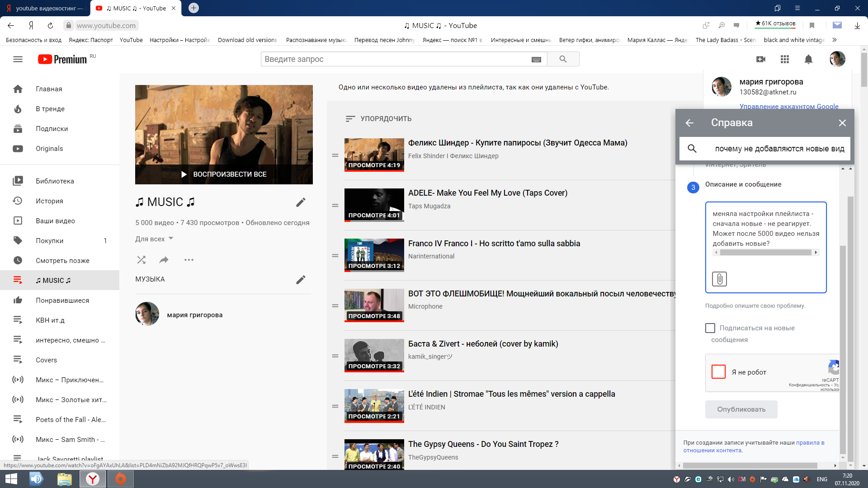Viewport: 868px width, 488px height.
Task: Open the 'мария григорова' channel owner link
Action: (194, 315)
